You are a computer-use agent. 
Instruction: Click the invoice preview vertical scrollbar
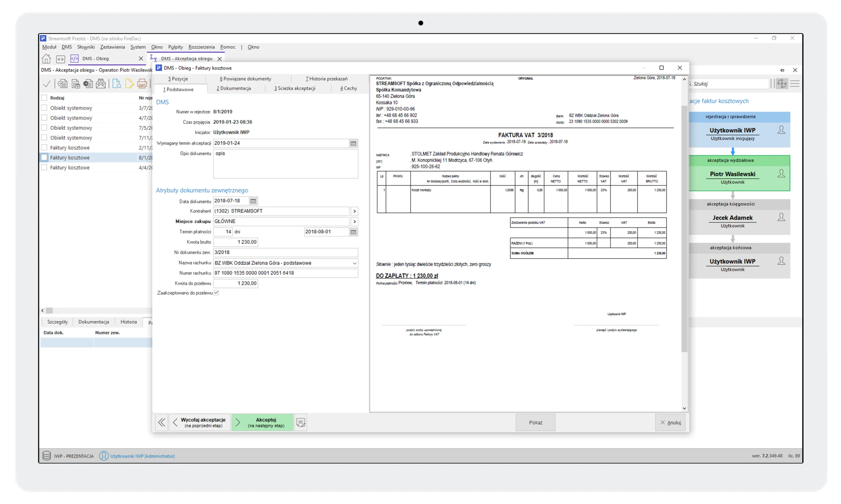click(x=684, y=228)
